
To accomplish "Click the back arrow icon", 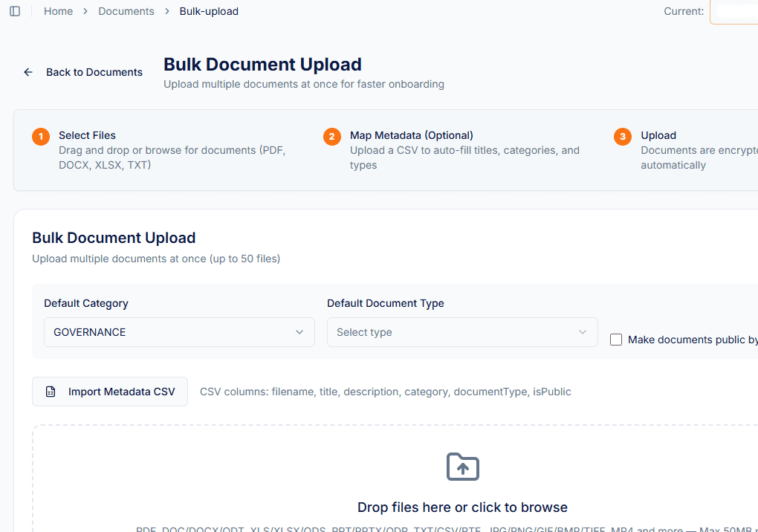I will [x=28, y=72].
